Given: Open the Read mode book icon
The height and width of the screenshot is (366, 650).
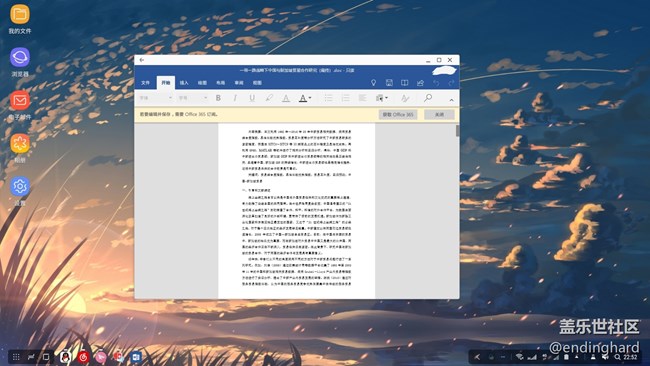Looking at the screenshot, I should pos(405,83).
